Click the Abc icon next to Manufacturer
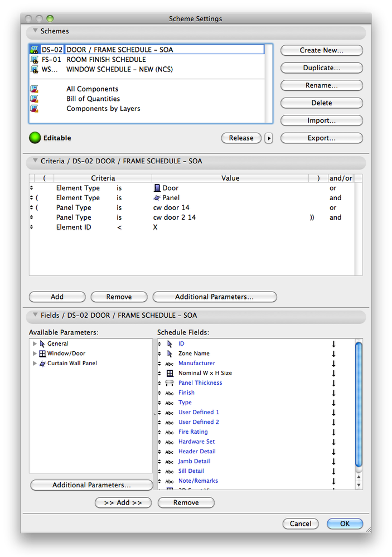 tap(170, 364)
